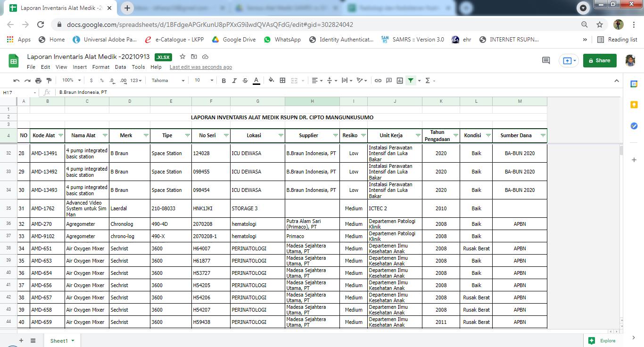644x347 pixels.
Task: Toggle strikethrough formatting
Action: point(245,81)
